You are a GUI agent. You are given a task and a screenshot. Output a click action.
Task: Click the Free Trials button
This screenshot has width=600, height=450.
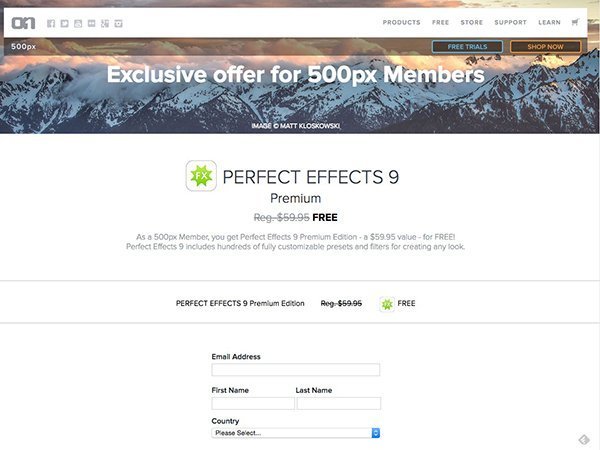click(467, 47)
